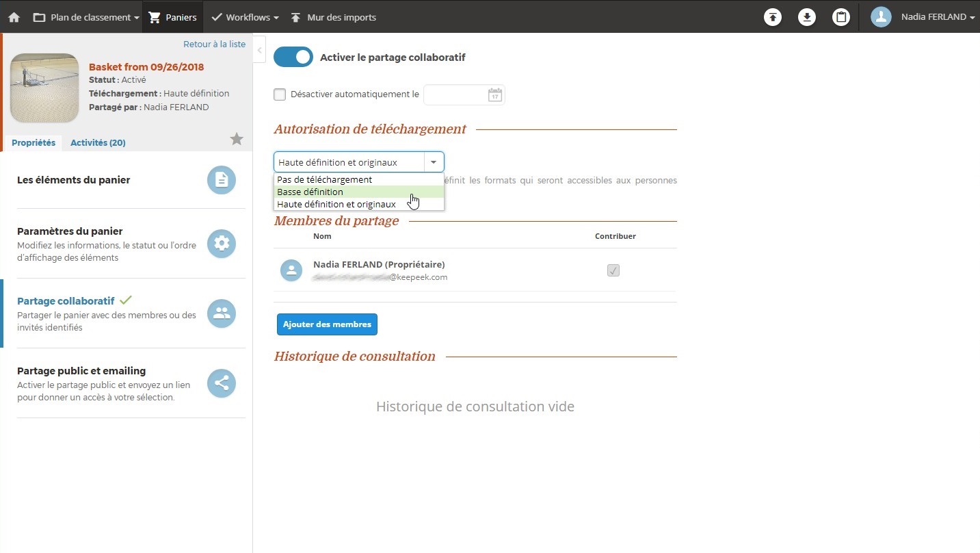
Task: Choose Pas de téléchargement option
Action: click(x=359, y=179)
